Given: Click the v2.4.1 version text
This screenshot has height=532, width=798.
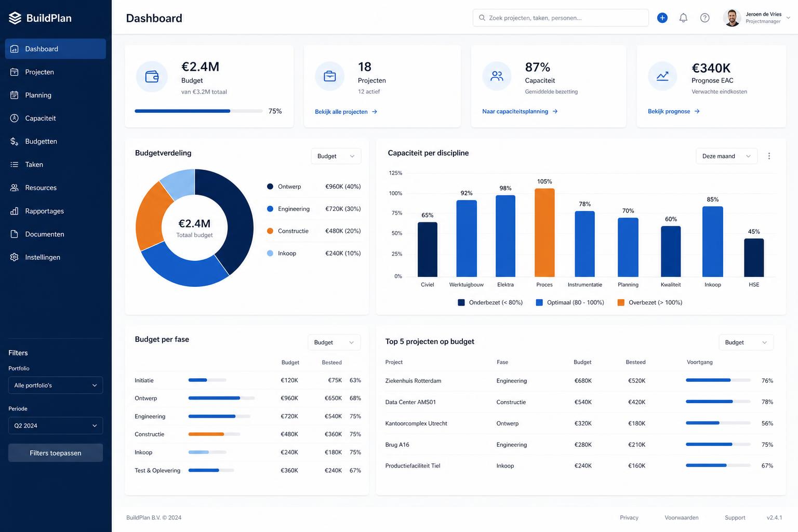Looking at the screenshot, I should pyautogui.click(x=774, y=517).
